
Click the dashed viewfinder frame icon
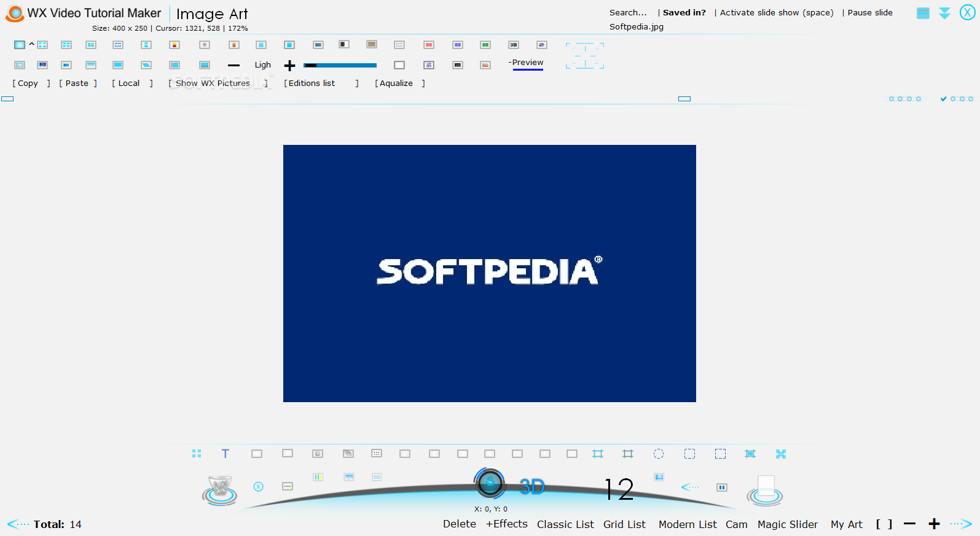coord(585,56)
